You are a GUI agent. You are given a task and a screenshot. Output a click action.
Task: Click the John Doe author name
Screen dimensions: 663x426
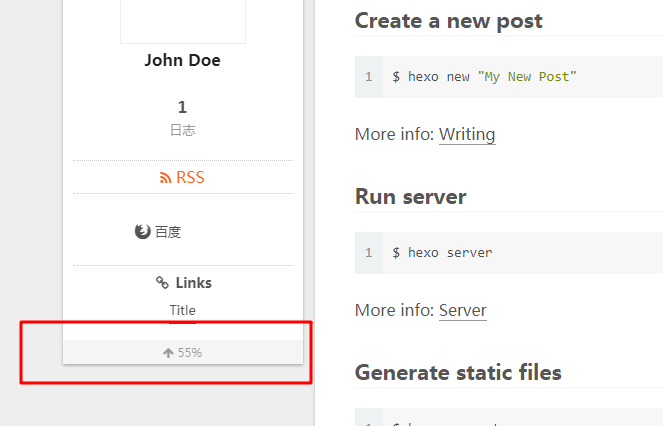[183, 60]
